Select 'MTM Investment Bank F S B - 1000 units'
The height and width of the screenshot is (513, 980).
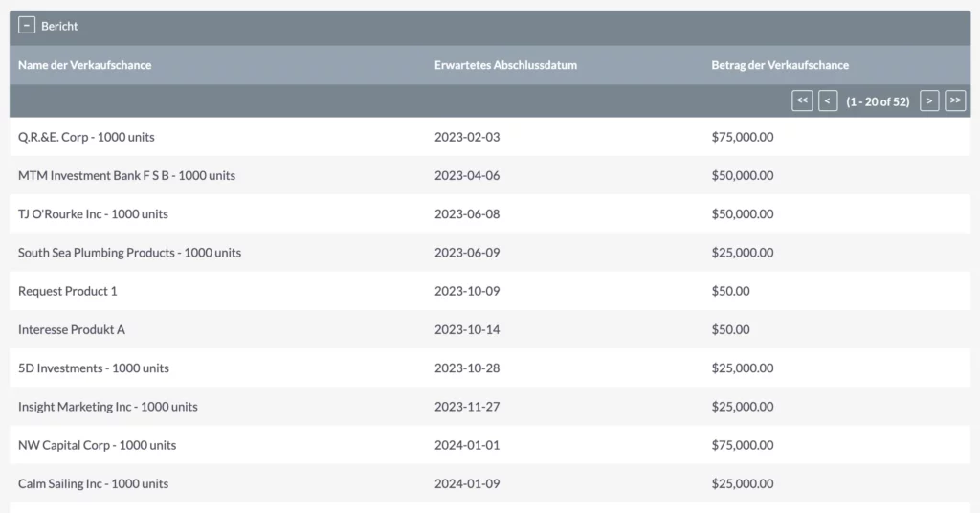tap(127, 175)
